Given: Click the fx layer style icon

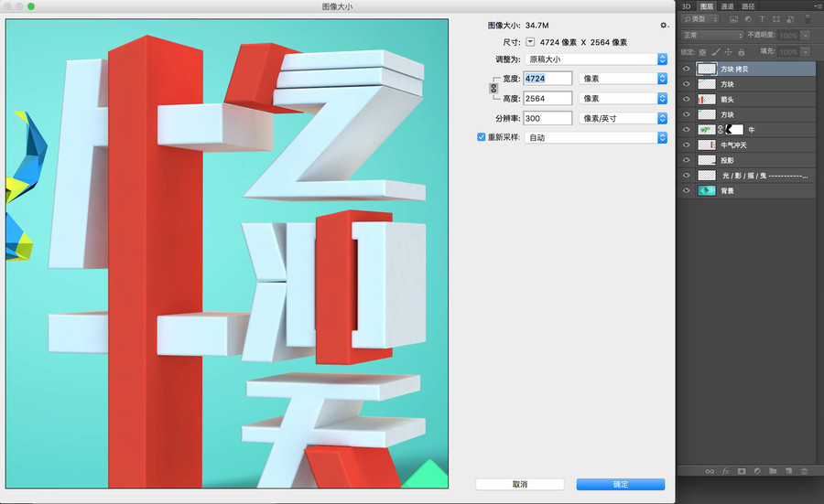Looking at the screenshot, I should coord(726,471).
